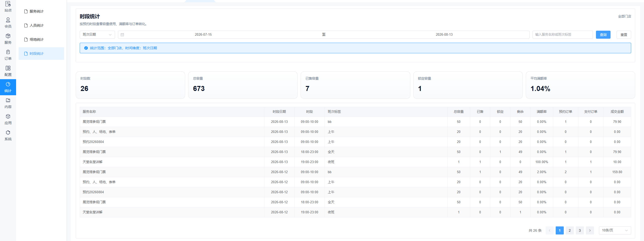
Task: Click the 100.00% fill rate cell
Action: tap(542, 162)
